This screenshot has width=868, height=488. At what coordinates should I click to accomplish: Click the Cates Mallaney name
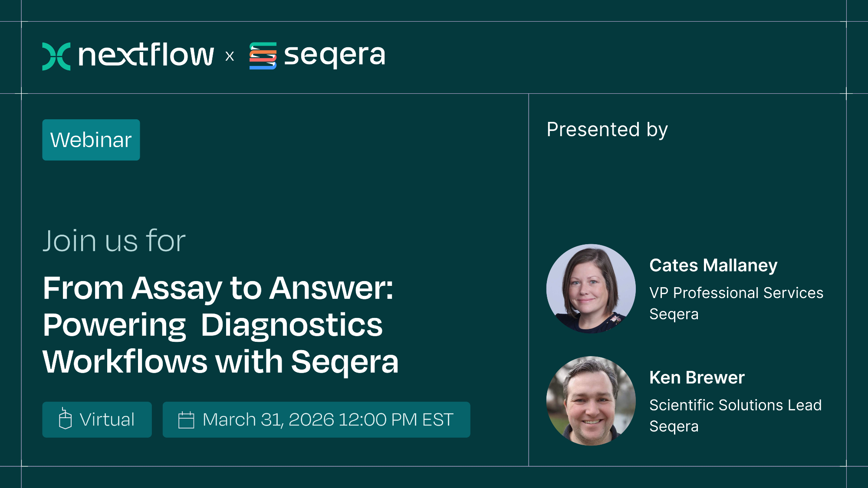pyautogui.click(x=713, y=265)
